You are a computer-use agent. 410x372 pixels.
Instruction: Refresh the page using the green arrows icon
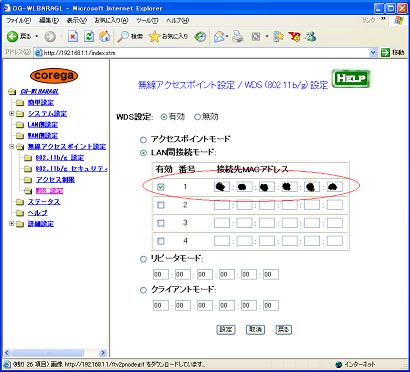tap(89, 36)
